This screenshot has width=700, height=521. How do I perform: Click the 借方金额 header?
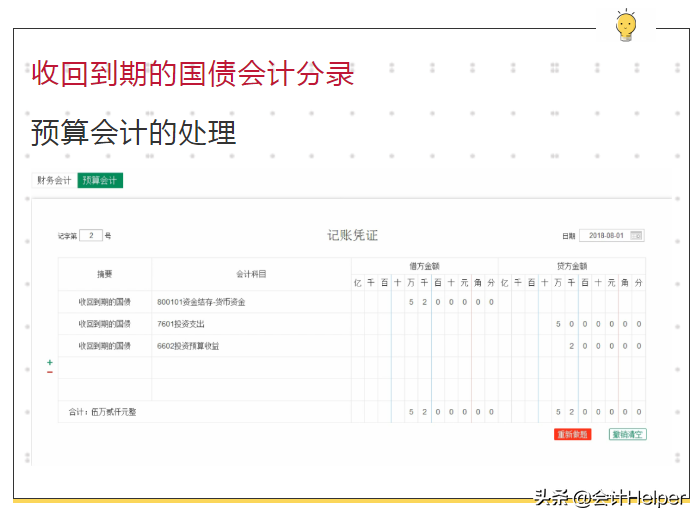click(425, 266)
